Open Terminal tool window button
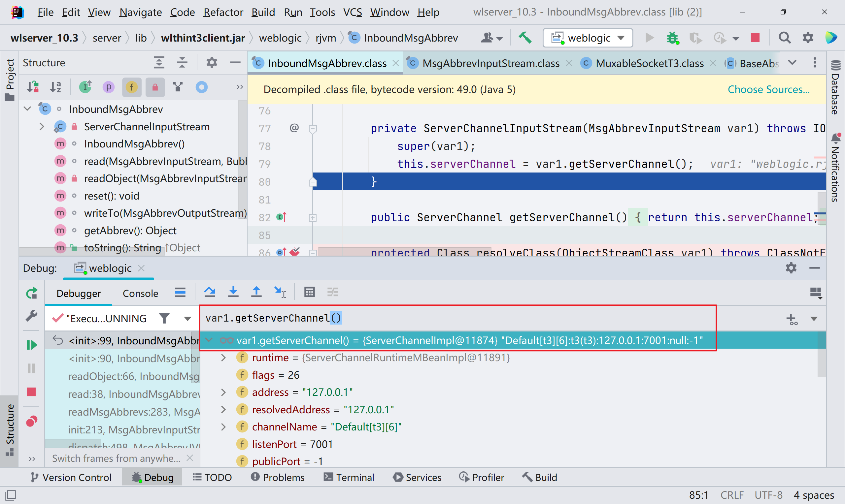The width and height of the screenshot is (845, 504). (349, 477)
